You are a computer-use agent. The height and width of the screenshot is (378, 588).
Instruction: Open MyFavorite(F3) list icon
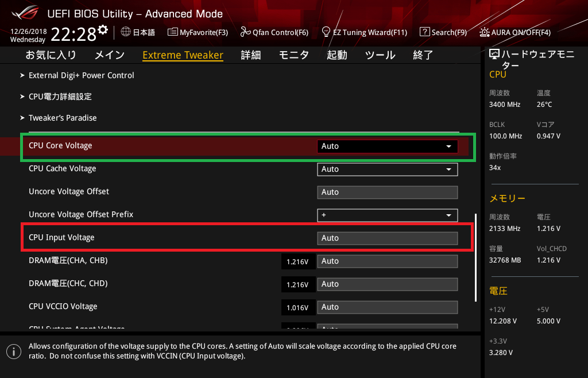click(x=172, y=32)
